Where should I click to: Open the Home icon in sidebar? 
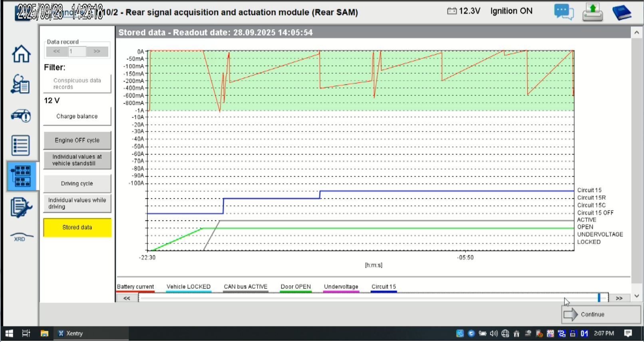click(21, 54)
